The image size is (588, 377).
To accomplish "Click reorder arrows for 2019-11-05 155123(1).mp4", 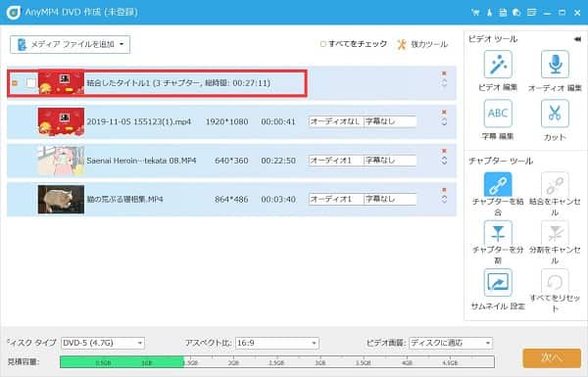I will [x=444, y=121].
